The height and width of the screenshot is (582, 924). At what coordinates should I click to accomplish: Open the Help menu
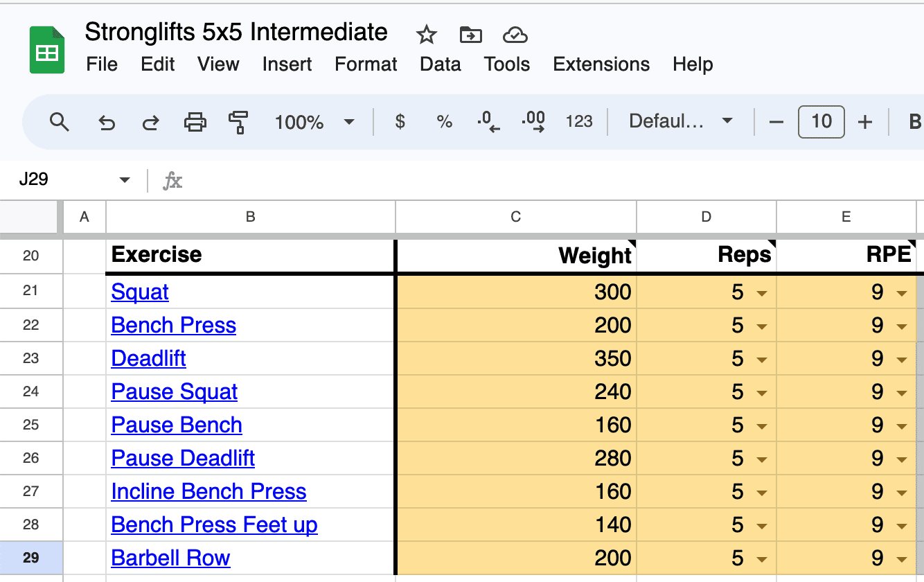pos(693,64)
